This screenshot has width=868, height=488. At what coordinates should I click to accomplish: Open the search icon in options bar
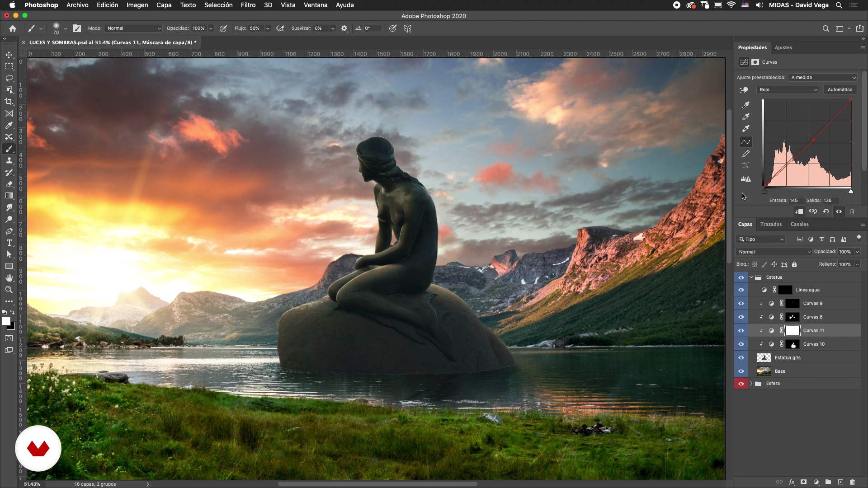[x=826, y=28]
